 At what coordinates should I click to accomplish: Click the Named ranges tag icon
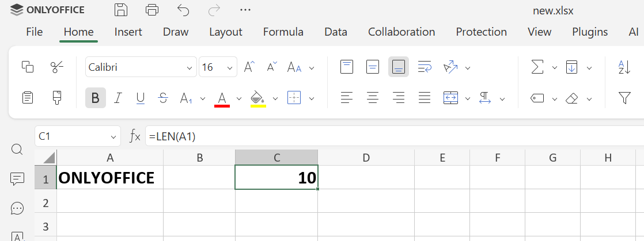click(537, 98)
